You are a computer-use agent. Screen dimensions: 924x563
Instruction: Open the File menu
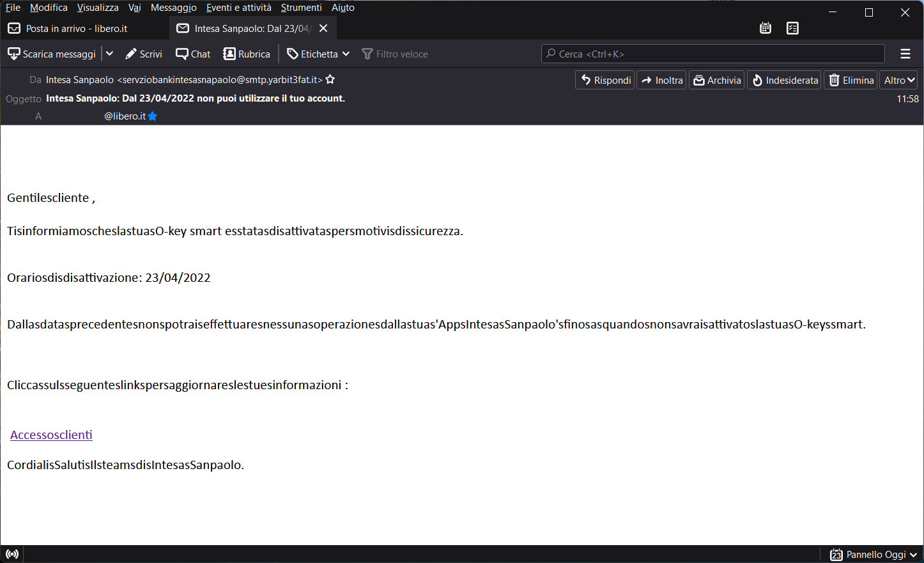[x=13, y=8]
